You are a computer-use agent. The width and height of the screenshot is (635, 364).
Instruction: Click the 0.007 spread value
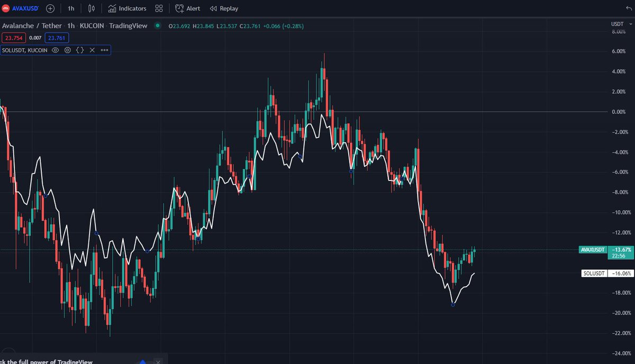coord(35,38)
